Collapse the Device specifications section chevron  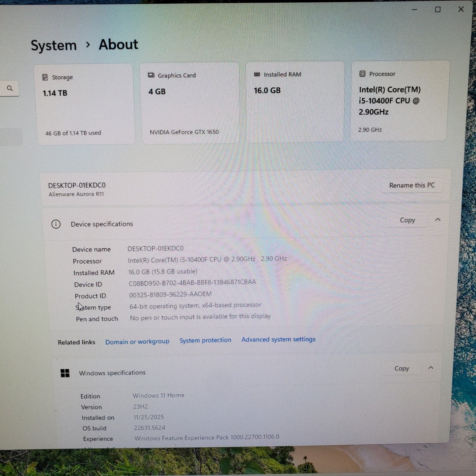(x=438, y=219)
